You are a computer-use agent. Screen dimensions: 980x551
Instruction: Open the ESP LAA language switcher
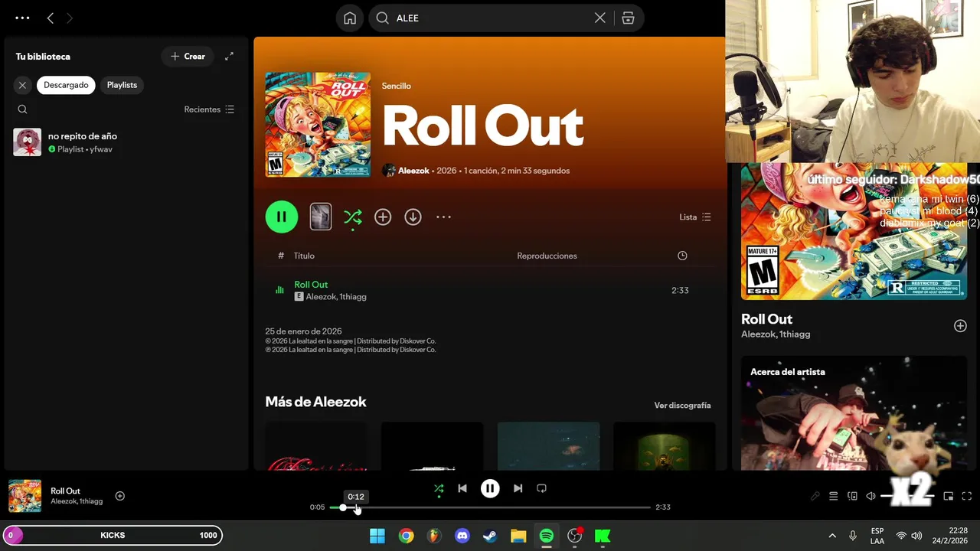coord(877,536)
